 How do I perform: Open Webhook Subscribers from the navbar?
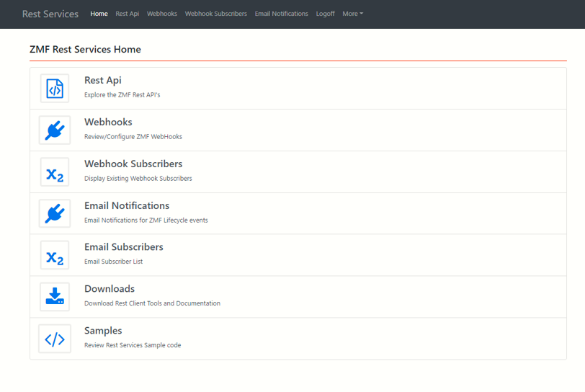pos(215,14)
